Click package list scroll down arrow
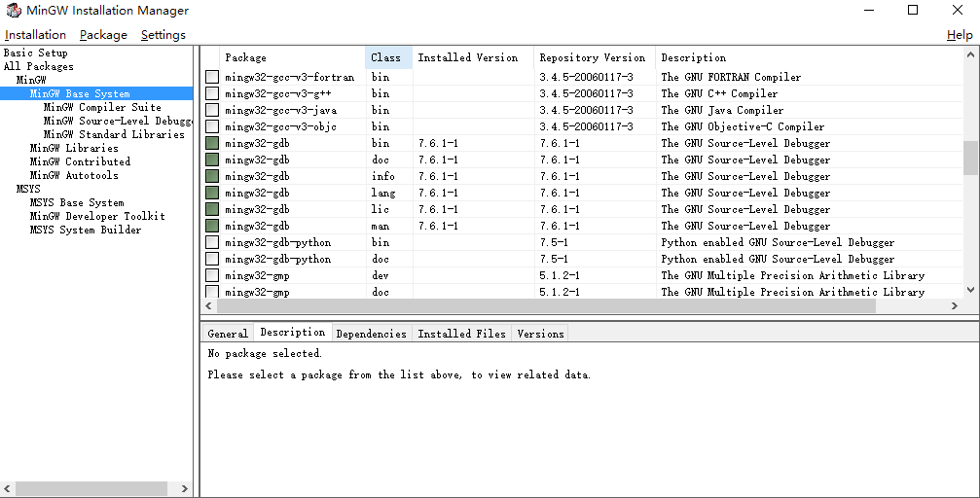Screen dimensions: 980x498 click(970, 289)
